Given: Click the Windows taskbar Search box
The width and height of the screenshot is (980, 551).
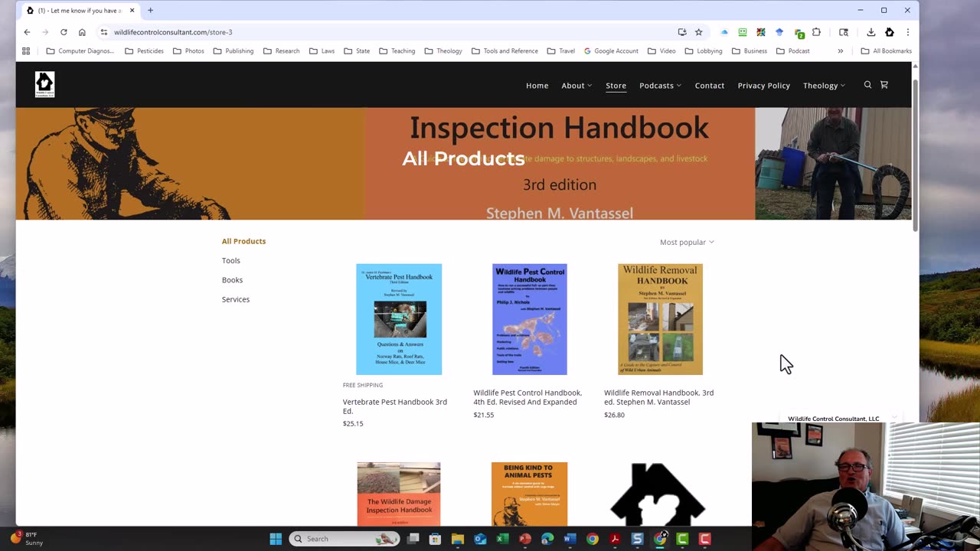Looking at the screenshot, I should point(345,539).
